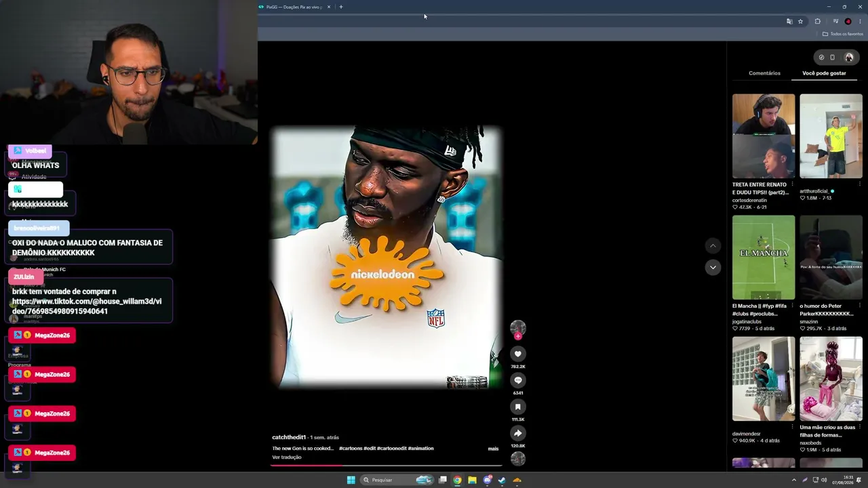Open the 'Uma mãe criou' video thumbnail

click(831, 379)
